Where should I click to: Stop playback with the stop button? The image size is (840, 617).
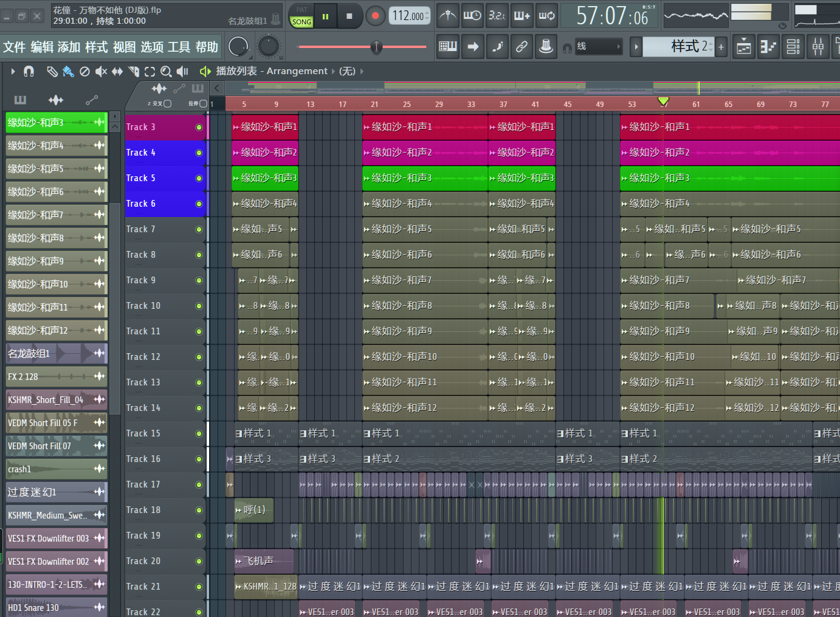pyautogui.click(x=349, y=16)
